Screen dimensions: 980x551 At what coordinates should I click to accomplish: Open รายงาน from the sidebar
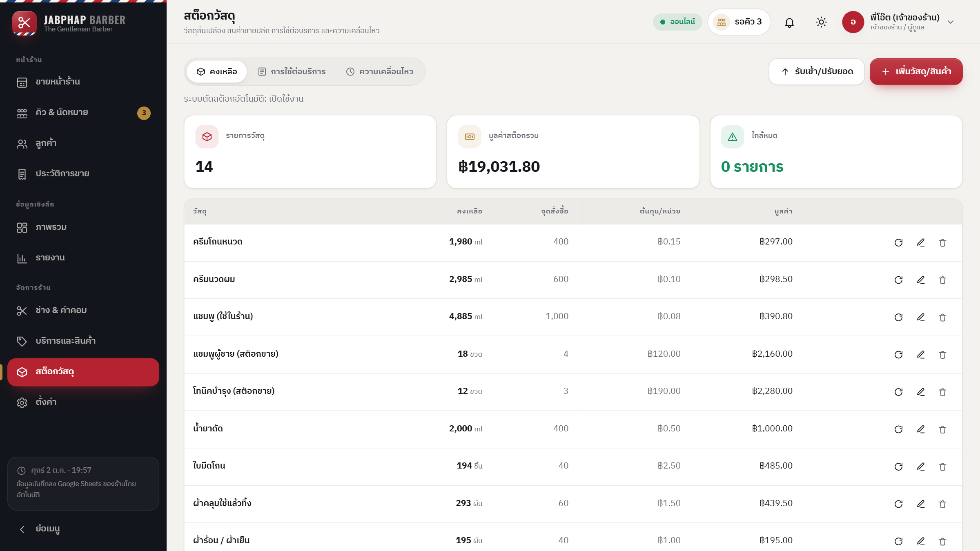pos(83,258)
